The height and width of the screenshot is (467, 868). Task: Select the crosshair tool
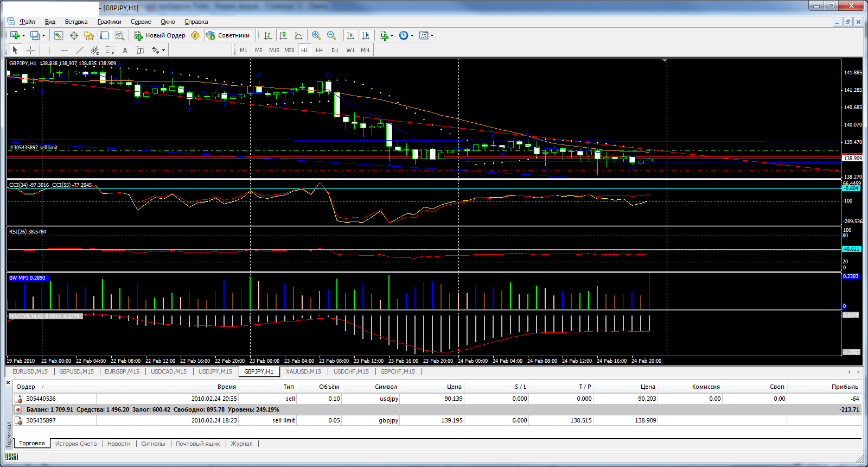(31, 50)
